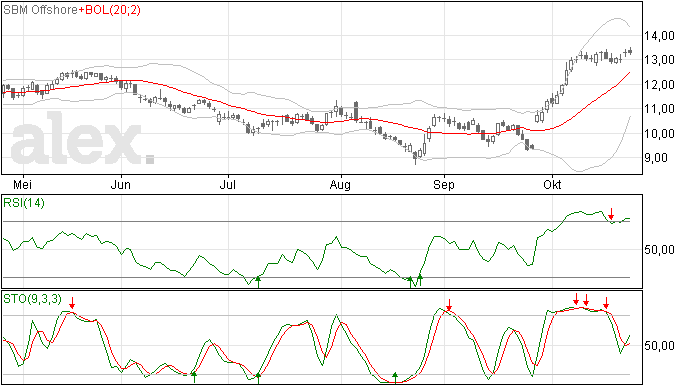Viewport: 690px width, 387px height.
Task: Click the RSI panel 50,00 axis label
Action: click(659, 250)
